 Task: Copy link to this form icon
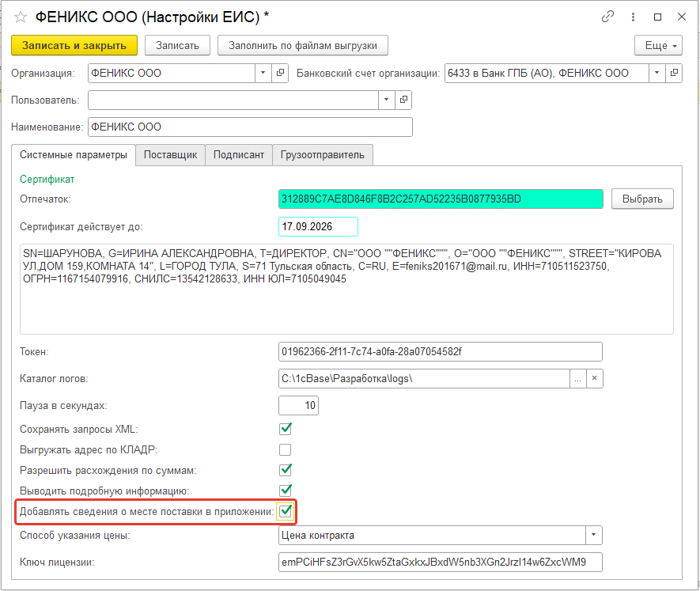click(x=607, y=17)
